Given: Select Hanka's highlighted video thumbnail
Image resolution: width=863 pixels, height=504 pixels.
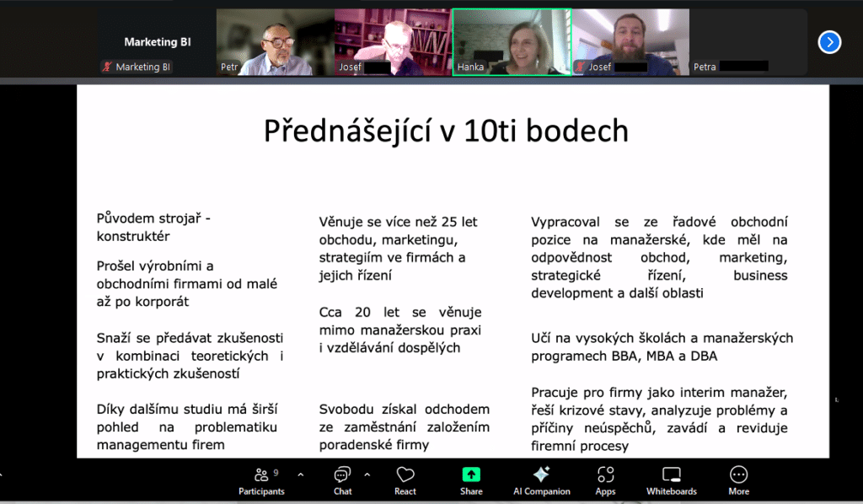Looking at the screenshot, I should tap(512, 42).
